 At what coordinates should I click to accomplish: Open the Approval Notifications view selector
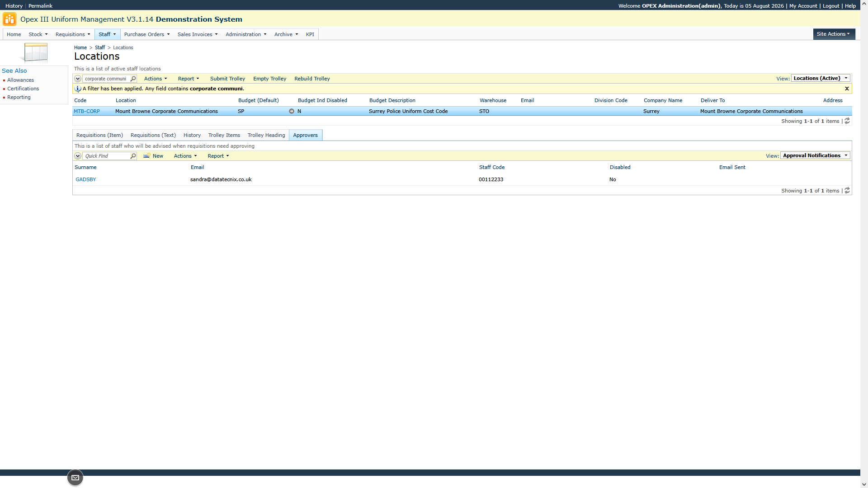point(815,155)
